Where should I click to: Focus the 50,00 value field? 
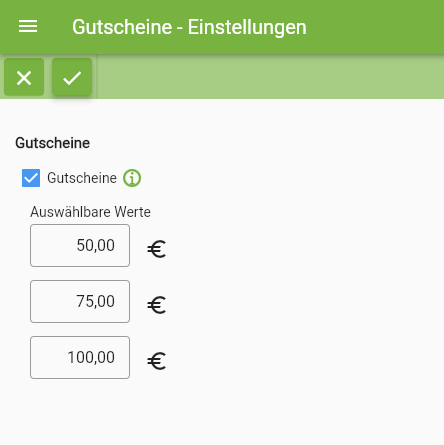tap(80, 245)
